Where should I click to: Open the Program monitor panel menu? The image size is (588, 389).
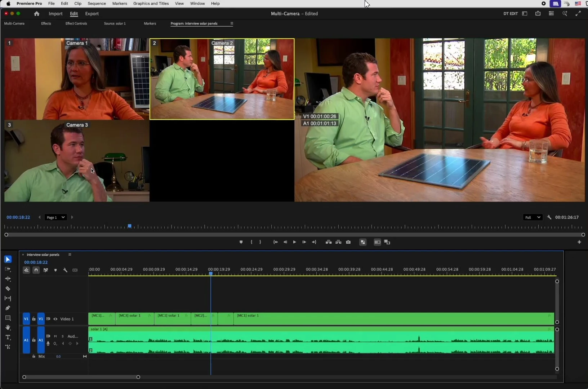pos(232,23)
